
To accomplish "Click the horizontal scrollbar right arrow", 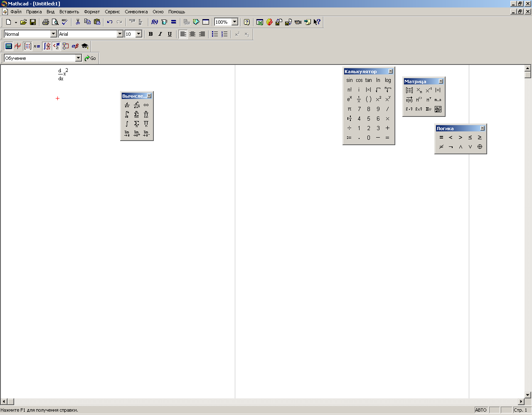I will click(521, 402).
